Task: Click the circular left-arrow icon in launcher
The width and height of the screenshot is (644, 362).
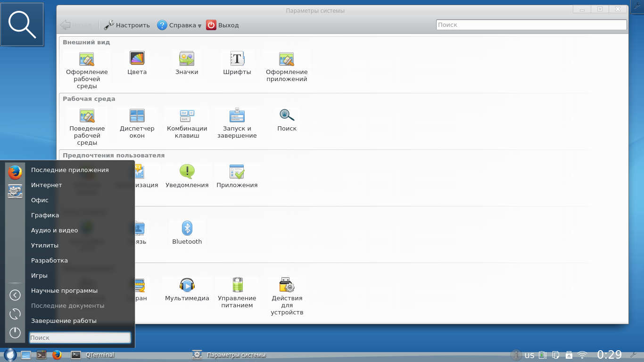Action: click(x=15, y=295)
